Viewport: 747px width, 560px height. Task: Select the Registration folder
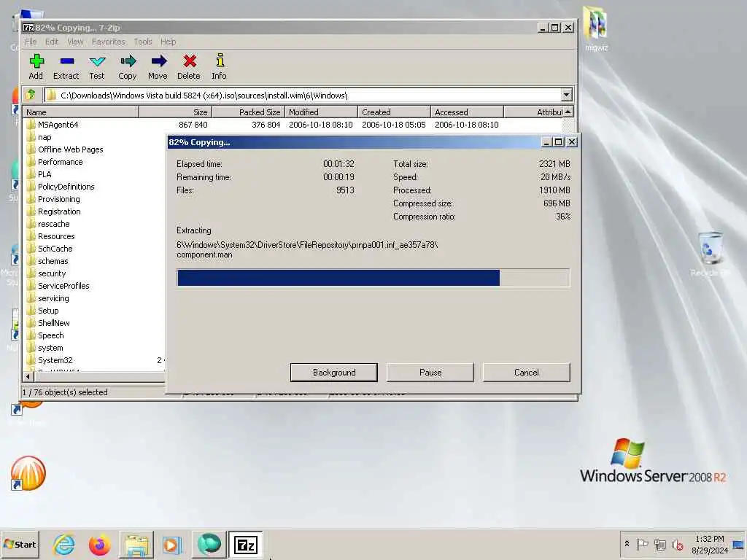pos(59,211)
